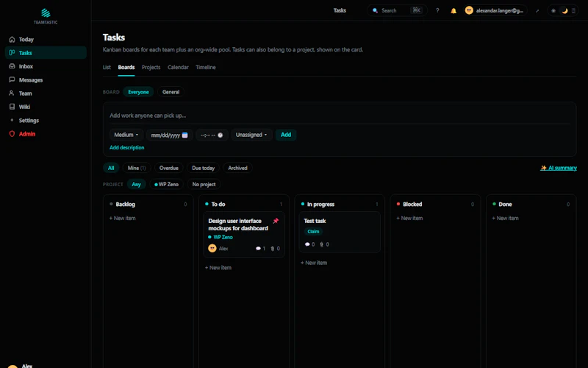Open the Medium priority dropdown
The image size is (588, 368).
(126, 135)
